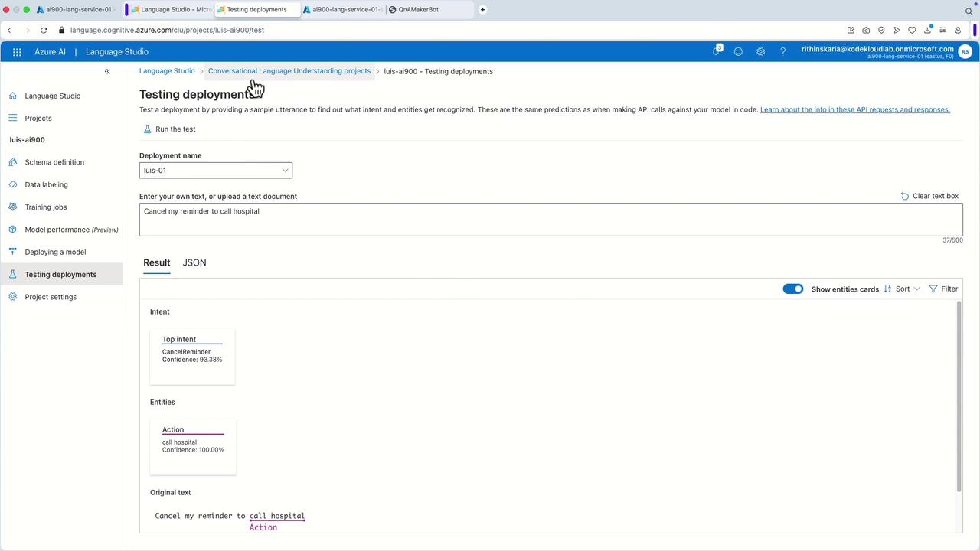
Task: Toggle the Show entities cards switch
Action: 793,289
